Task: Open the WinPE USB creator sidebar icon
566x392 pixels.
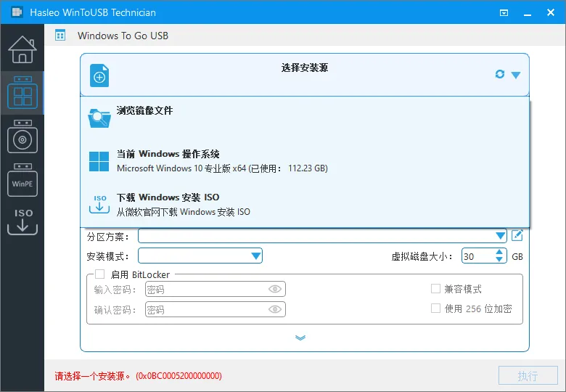Action: point(22,180)
